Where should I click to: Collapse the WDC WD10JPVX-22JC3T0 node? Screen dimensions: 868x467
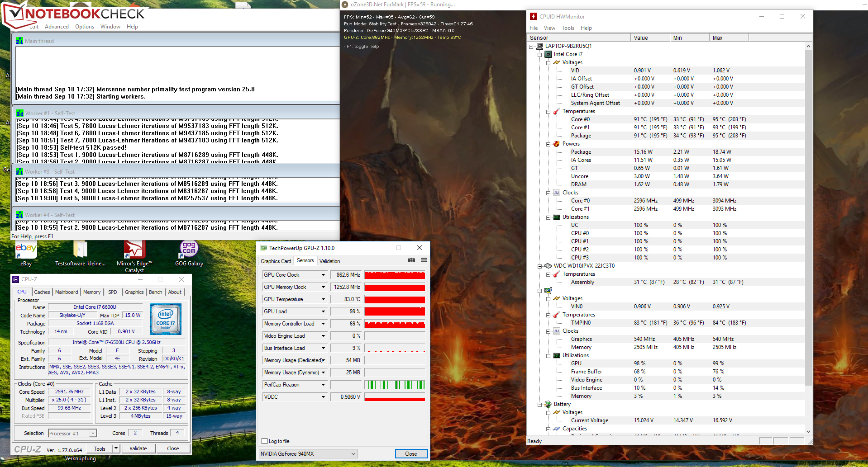[x=540, y=266]
